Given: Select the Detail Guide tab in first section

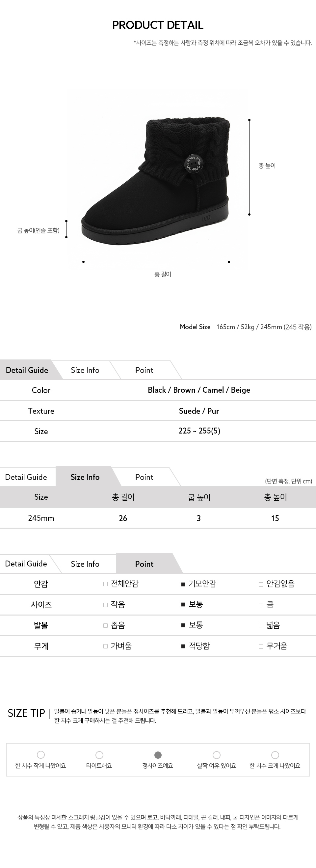Looking at the screenshot, I should coord(27,370).
